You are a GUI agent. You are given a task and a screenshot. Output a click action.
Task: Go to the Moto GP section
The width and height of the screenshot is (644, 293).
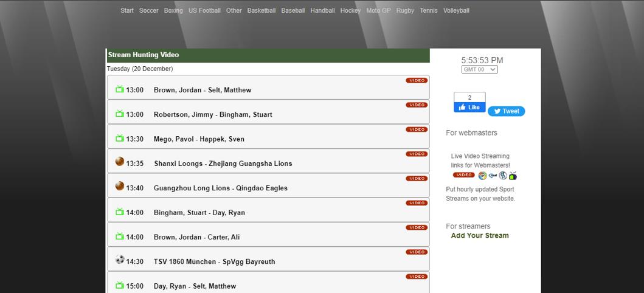coord(378,10)
